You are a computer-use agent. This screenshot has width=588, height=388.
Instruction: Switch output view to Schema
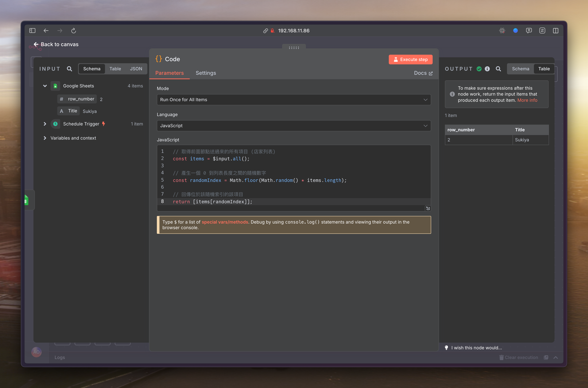520,69
